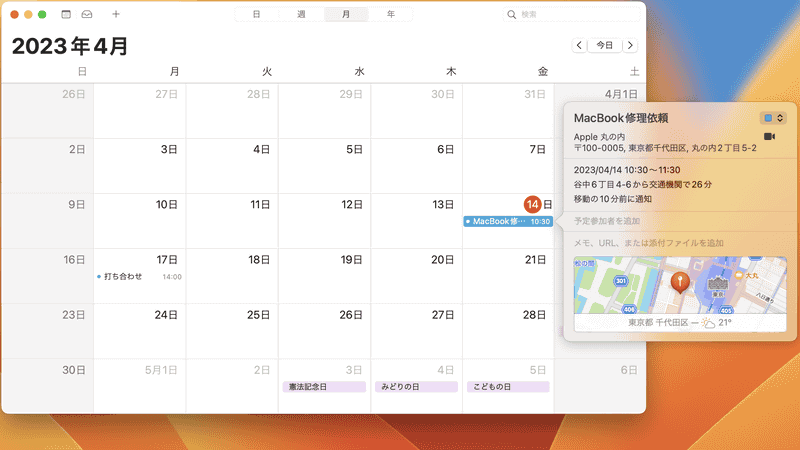Image resolution: width=800 pixels, height=450 pixels.
Task: Click the 東京都 千代田区 map caption
Action: (658, 322)
